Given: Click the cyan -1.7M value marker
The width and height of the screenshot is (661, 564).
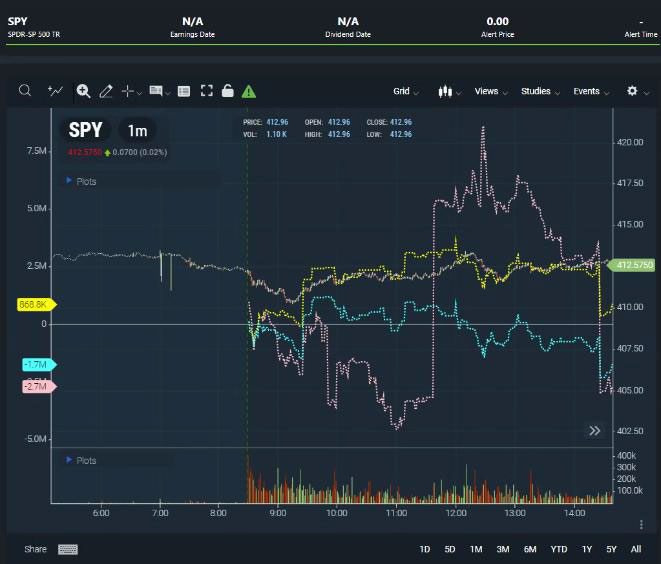Looking at the screenshot, I should [39, 364].
